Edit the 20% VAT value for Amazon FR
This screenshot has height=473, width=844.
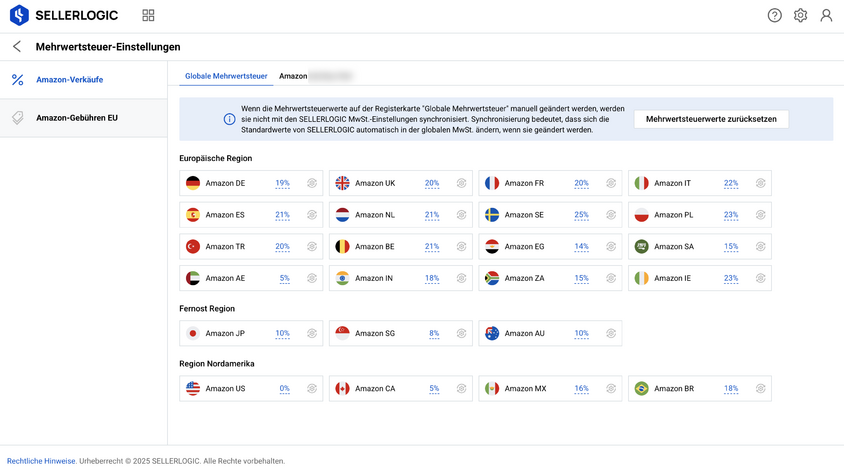[581, 183]
